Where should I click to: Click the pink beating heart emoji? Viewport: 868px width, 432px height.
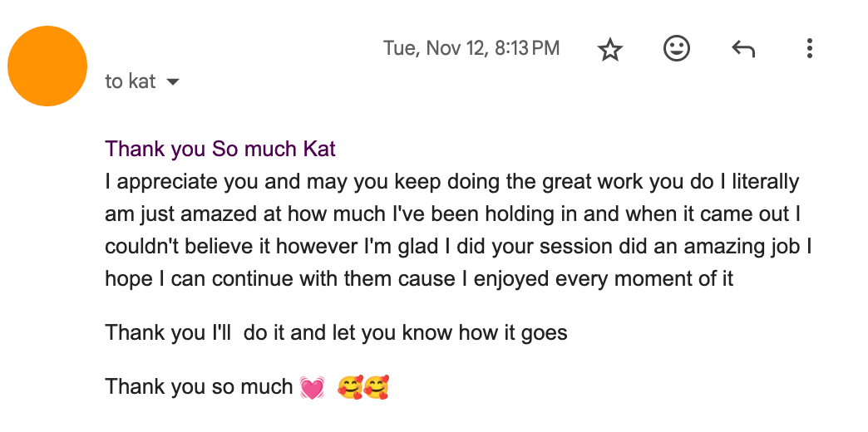pos(312,387)
